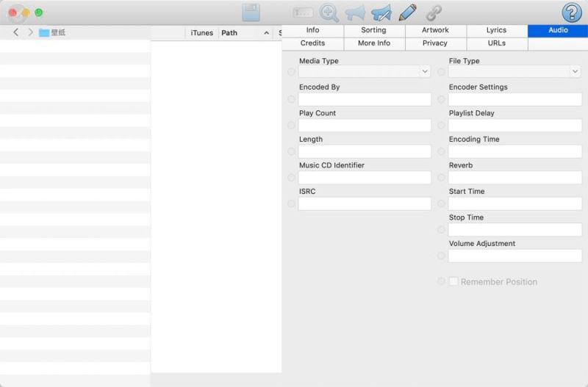The height and width of the screenshot is (387, 588).
Task: Click the Encoding Time text field
Action: (x=515, y=151)
